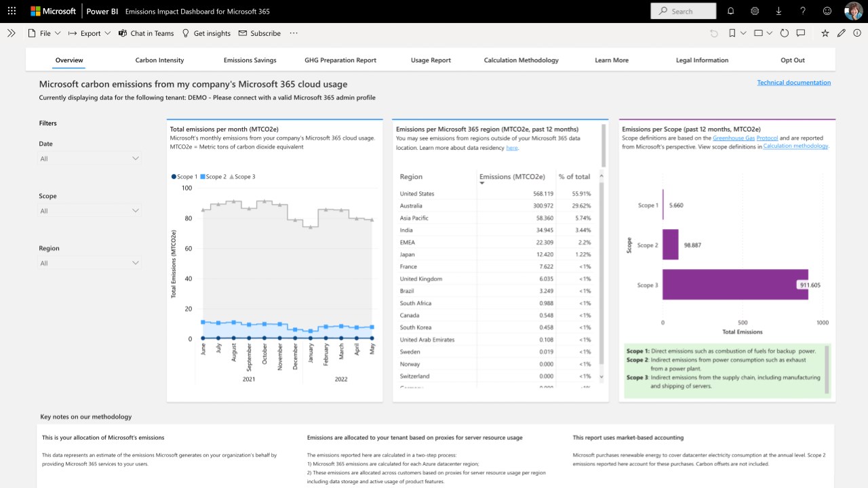This screenshot has height=488, width=868.
Task: Open the Usage Report tab
Action: (x=431, y=60)
